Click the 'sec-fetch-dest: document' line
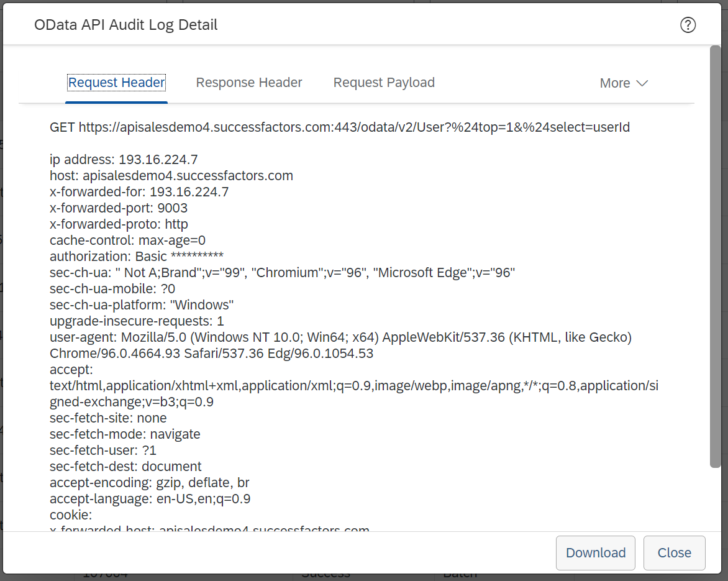The height and width of the screenshot is (581, 728). [126, 467]
